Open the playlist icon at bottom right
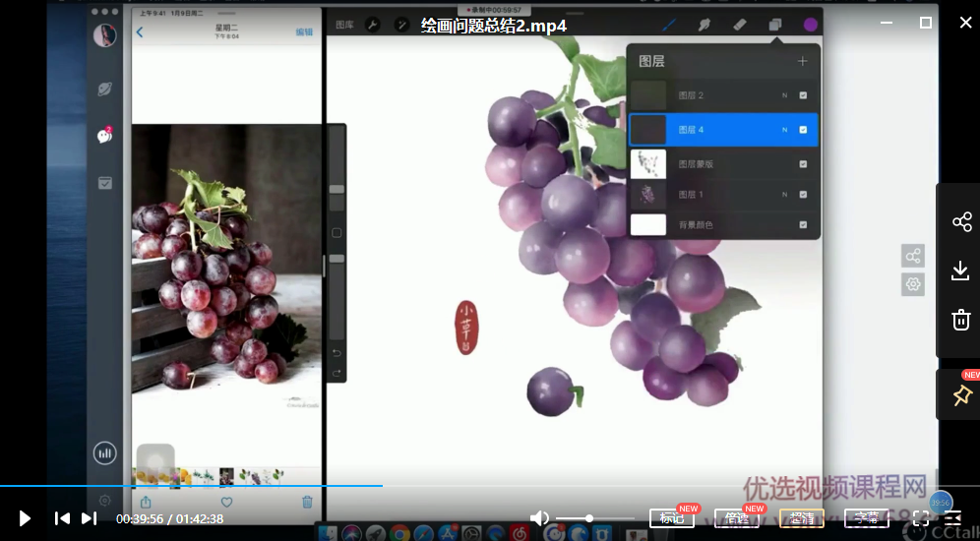This screenshot has width=980, height=541. (952, 518)
